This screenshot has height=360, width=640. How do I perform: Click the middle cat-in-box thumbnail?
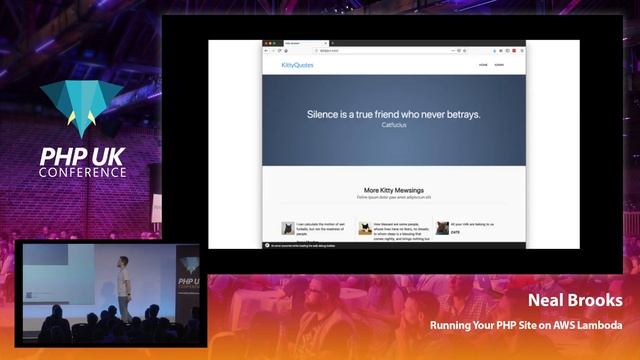(365, 228)
